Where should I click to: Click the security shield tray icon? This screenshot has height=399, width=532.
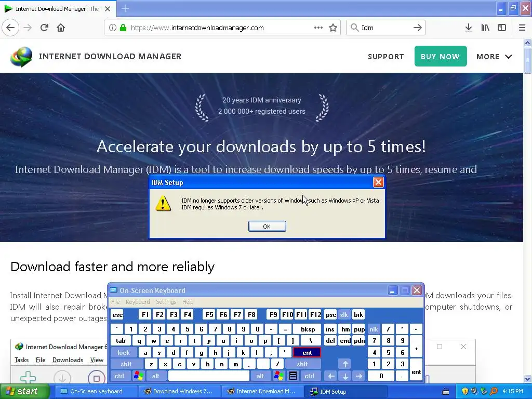pos(465,391)
